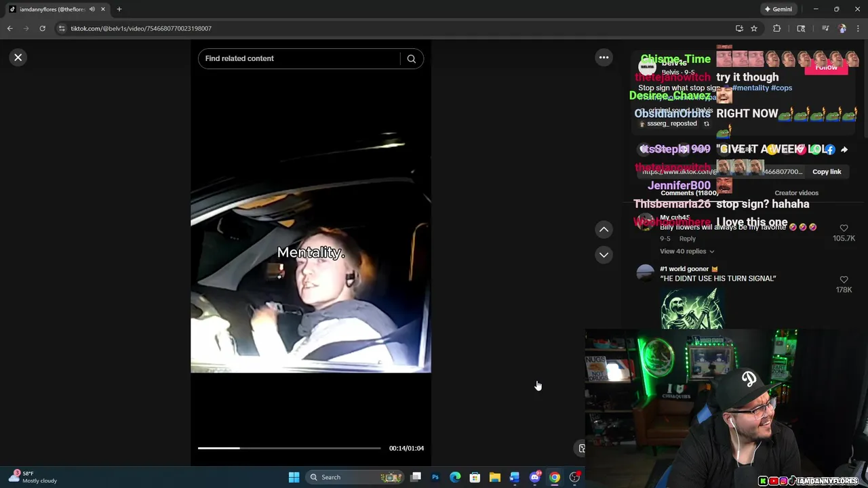Viewport: 868px width, 488px height.
Task: Open Gemini in Chrome
Action: [777, 9]
